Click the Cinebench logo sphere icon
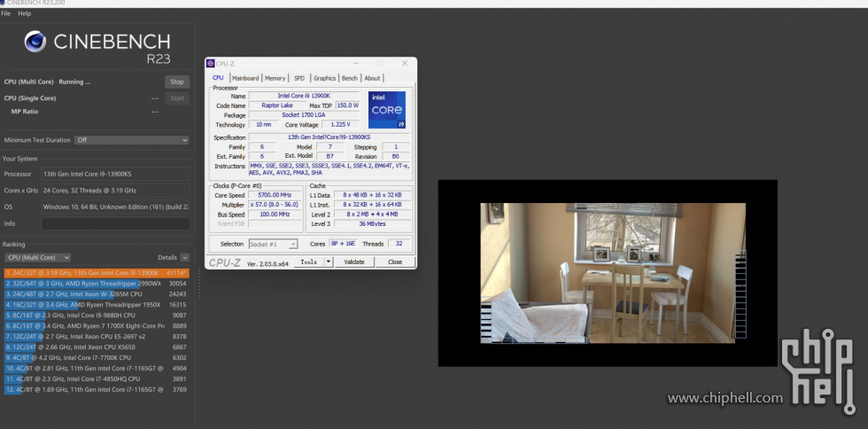This screenshot has height=429, width=868. [35, 42]
